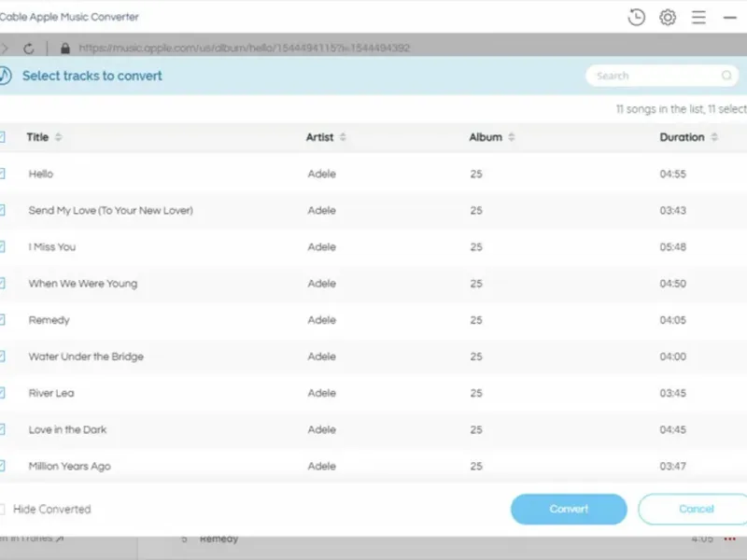Click duration 05:48 of I Miss You
This screenshot has height=560, width=747.
672,246
